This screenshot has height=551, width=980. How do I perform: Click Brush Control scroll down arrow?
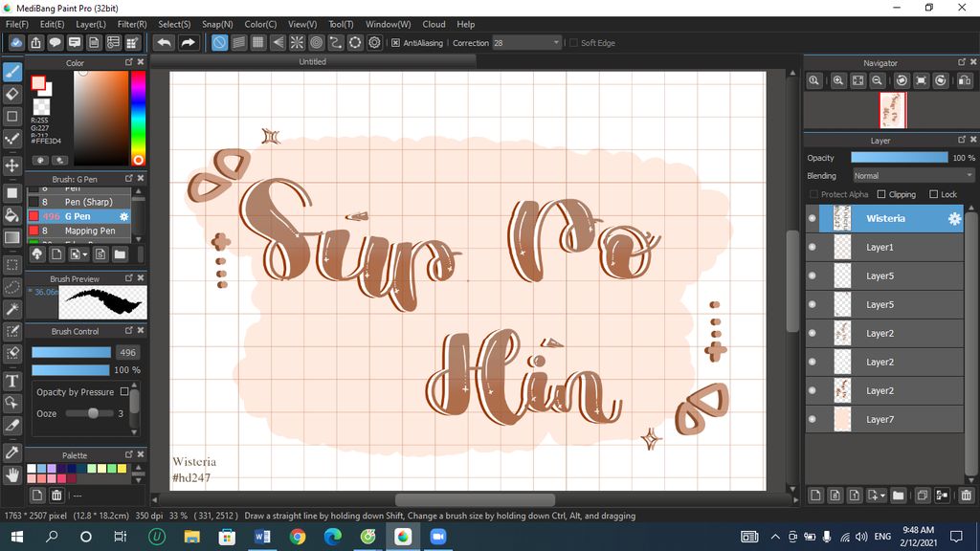point(134,431)
